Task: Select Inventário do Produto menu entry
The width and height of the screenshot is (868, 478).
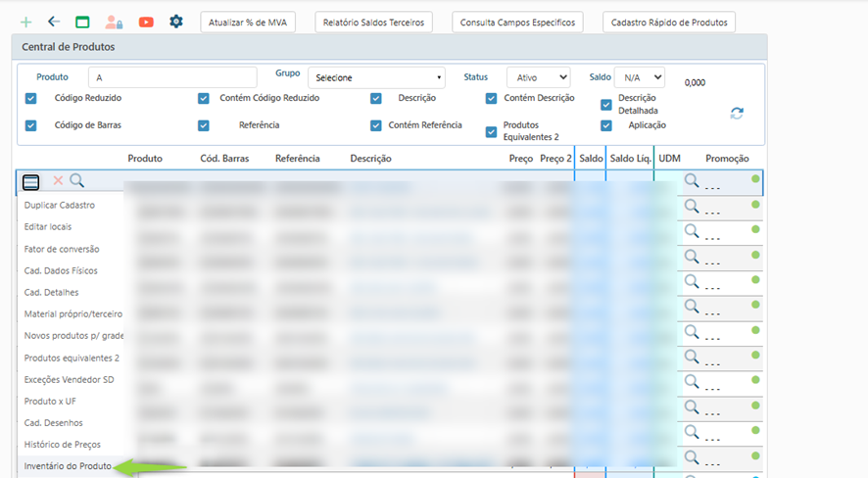Action: (68, 466)
